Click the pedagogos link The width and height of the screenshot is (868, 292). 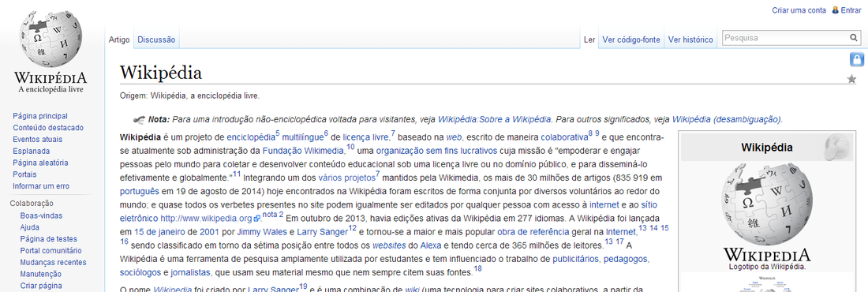(626, 259)
